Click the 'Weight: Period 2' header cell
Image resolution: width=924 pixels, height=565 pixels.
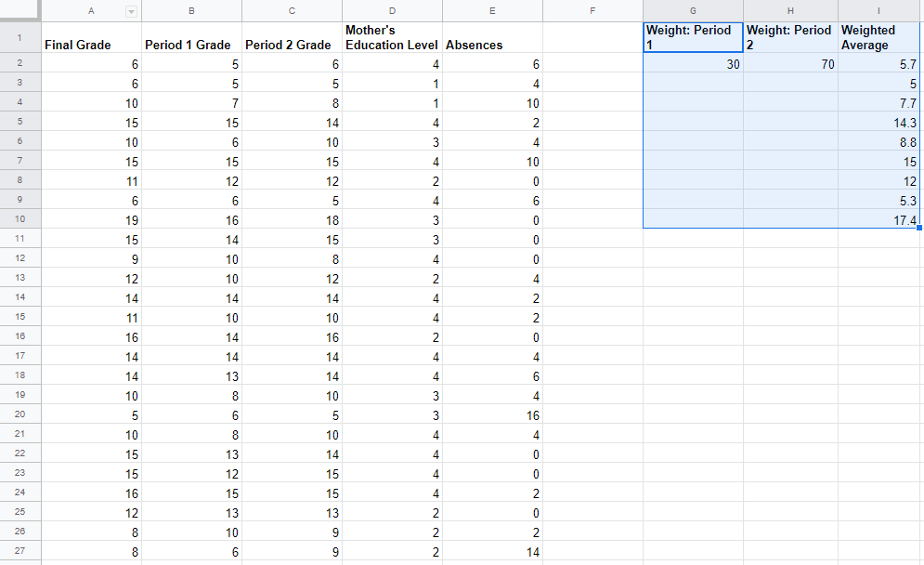pyautogui.click(x=790, y=38)
